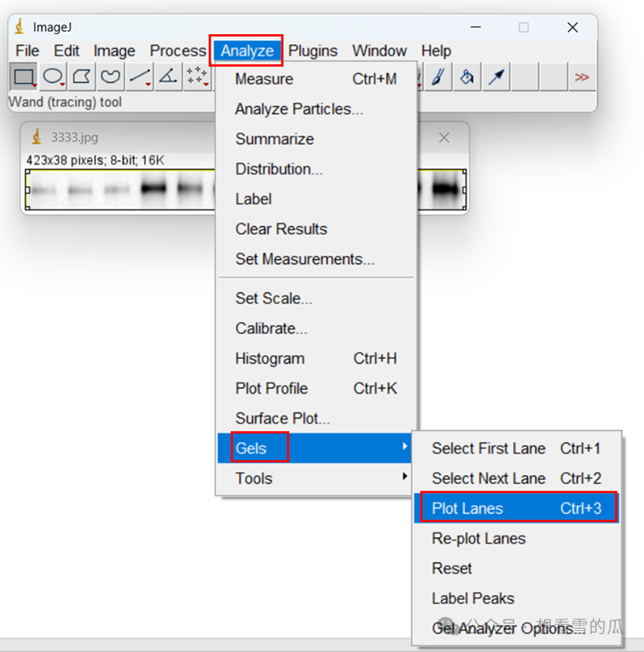Click Reset in Gels submenu
644x652 pixels.
point(516,568)
